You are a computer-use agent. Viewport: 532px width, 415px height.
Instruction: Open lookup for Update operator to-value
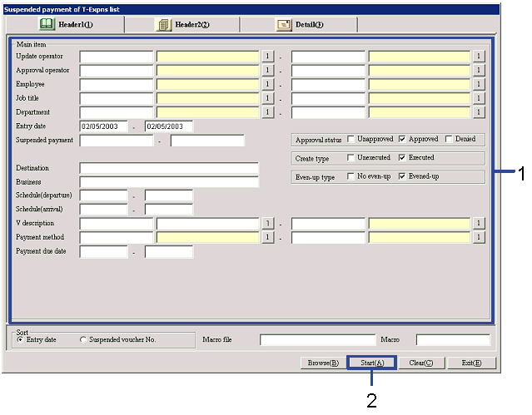click(479, 57)
